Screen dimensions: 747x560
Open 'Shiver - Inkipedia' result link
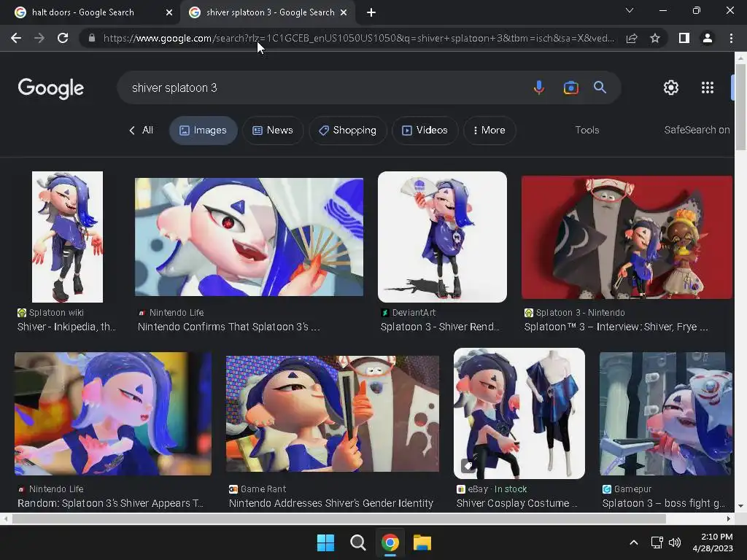pos(66,327)
